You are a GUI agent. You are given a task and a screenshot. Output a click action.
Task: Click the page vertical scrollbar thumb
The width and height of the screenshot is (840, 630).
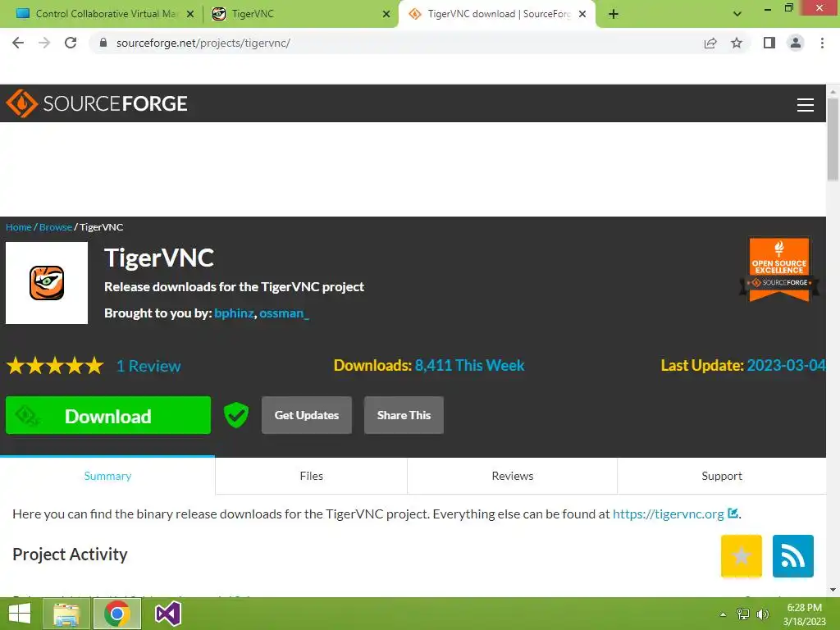(x=833, y=139)
